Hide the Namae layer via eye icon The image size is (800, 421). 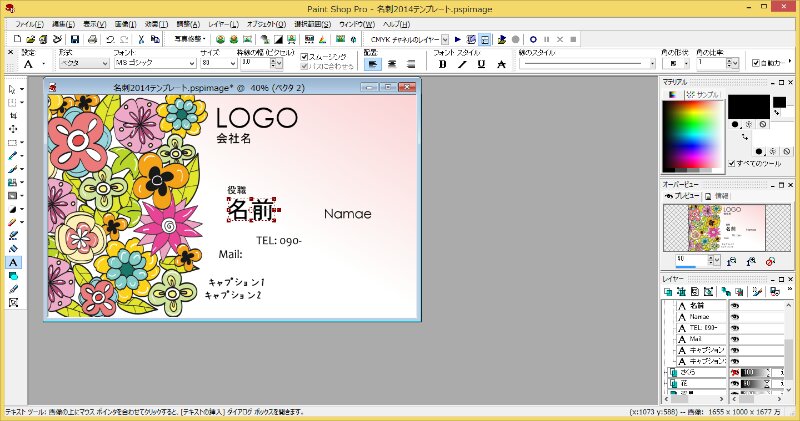pyautogui.click(x=734, y=316)
